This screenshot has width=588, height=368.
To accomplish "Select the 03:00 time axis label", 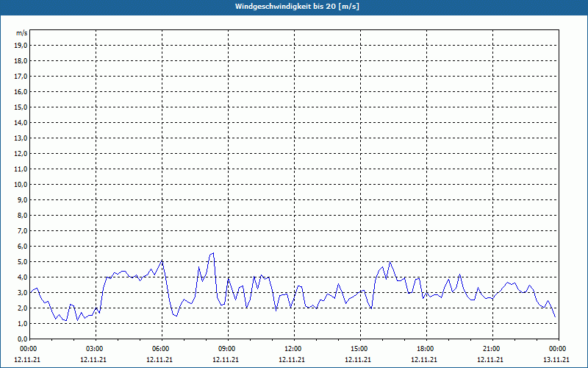I will pyautogui.click(x=94, y=349).
